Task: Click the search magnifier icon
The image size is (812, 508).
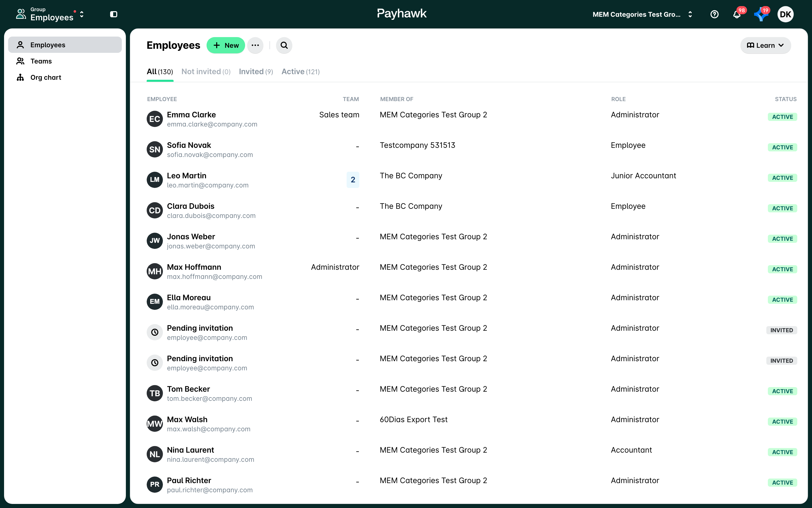Action: [284, 45]
